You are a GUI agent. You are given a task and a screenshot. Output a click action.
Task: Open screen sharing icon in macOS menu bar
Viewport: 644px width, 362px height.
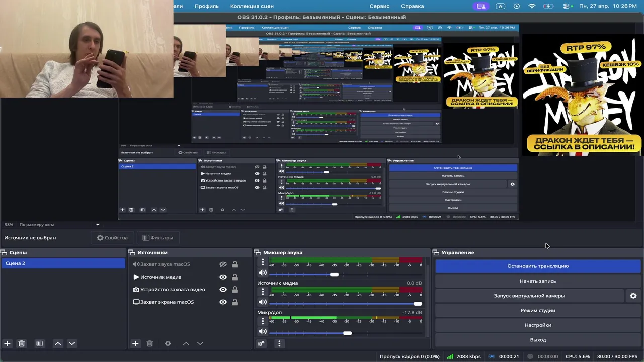click(x=481, y=6)
